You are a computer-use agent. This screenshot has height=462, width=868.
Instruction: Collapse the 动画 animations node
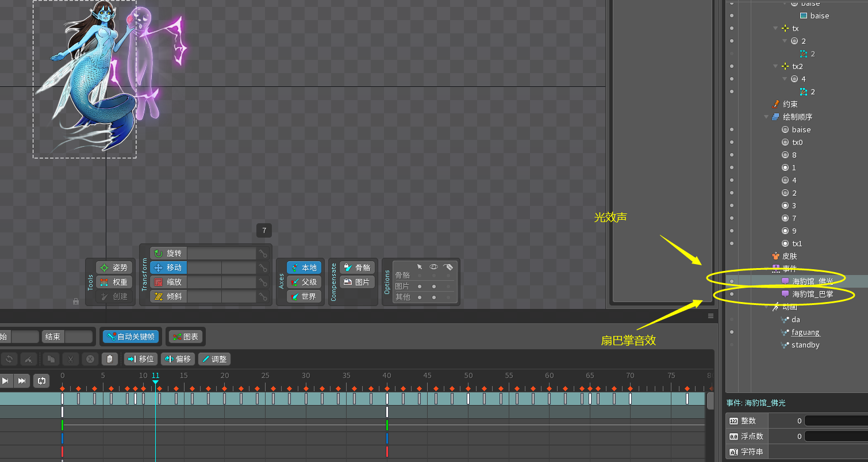pyautogui.click(x=766, y=307)
